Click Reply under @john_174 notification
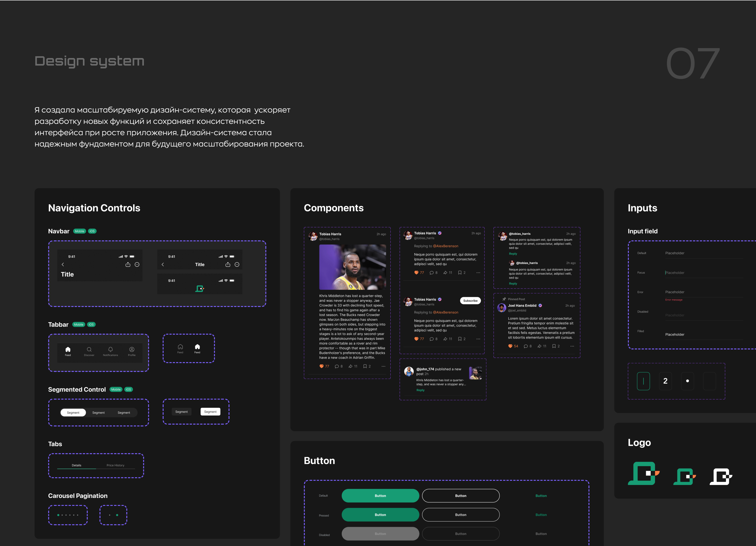 pyautogui.click(x=420, y=390)
